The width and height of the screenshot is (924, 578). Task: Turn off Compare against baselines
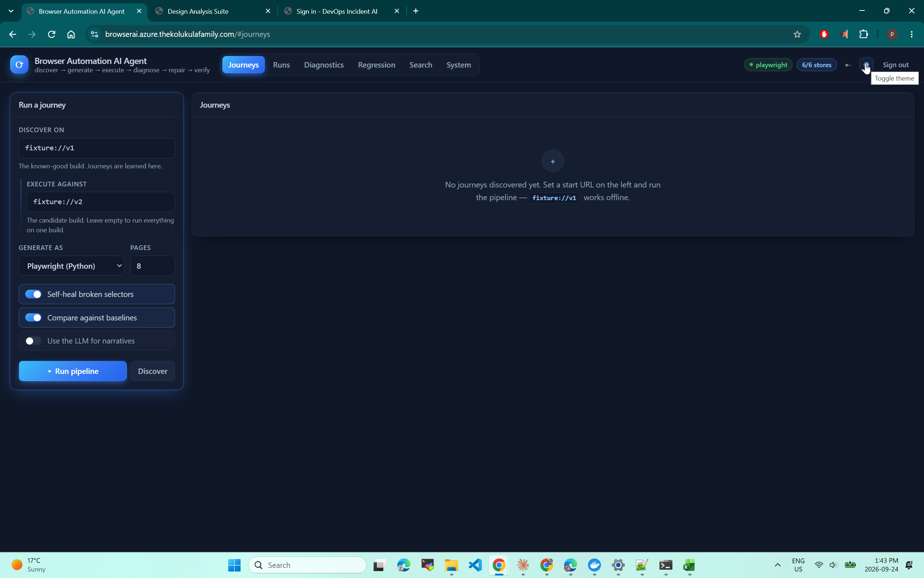coord(33,318)
